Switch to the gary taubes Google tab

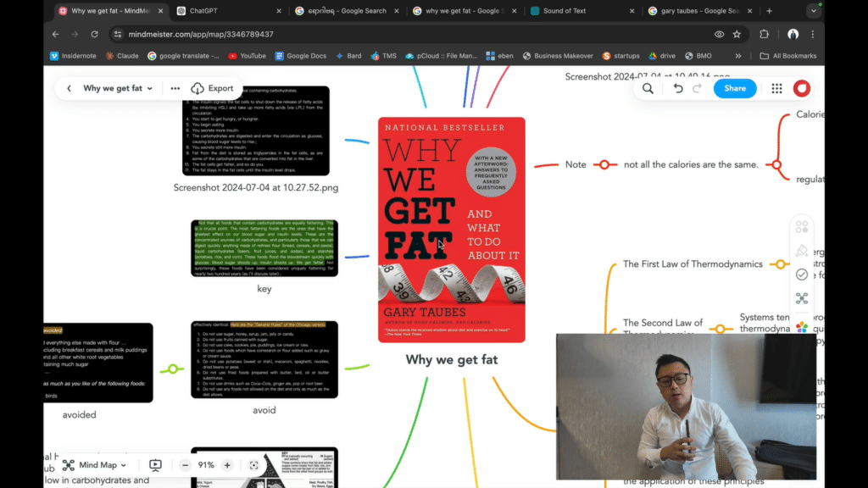point(699,10)
